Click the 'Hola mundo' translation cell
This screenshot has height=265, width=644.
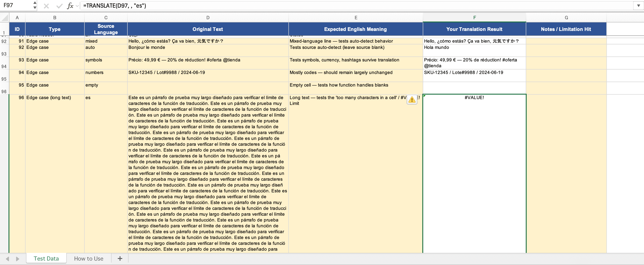474,50
